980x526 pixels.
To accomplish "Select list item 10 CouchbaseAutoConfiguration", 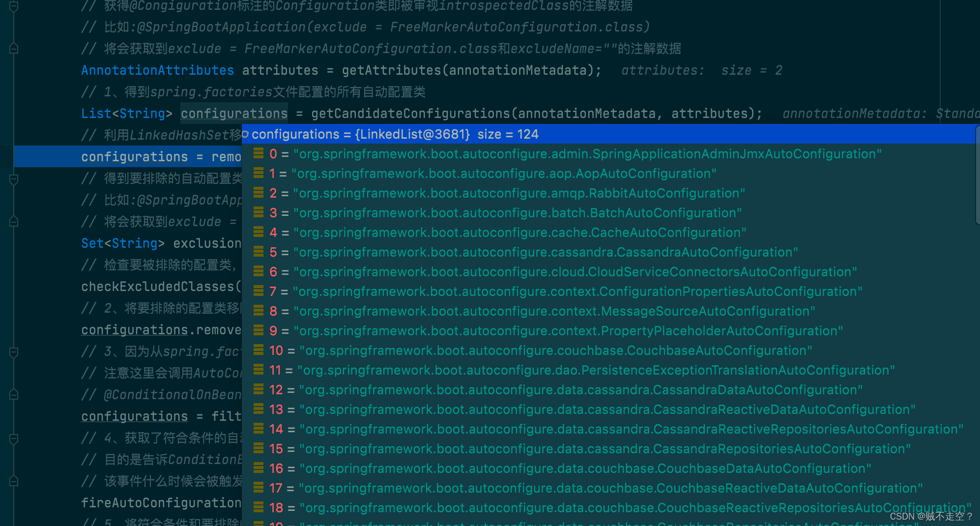I will click(608, 351).
